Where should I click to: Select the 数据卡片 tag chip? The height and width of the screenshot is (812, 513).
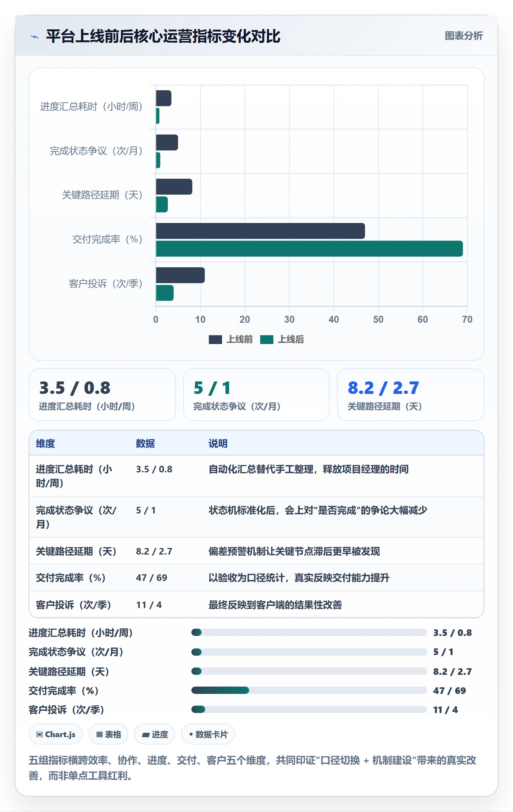208,734
